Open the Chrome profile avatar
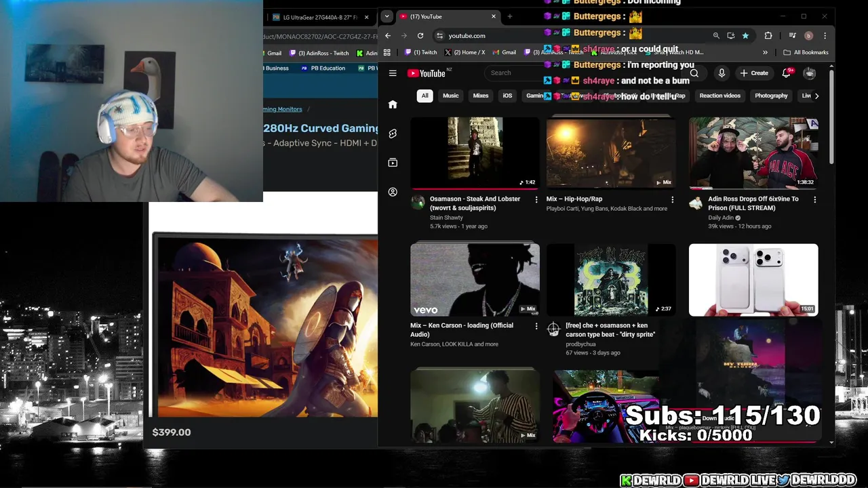The image size is (868, 488). tap(808, 35)
